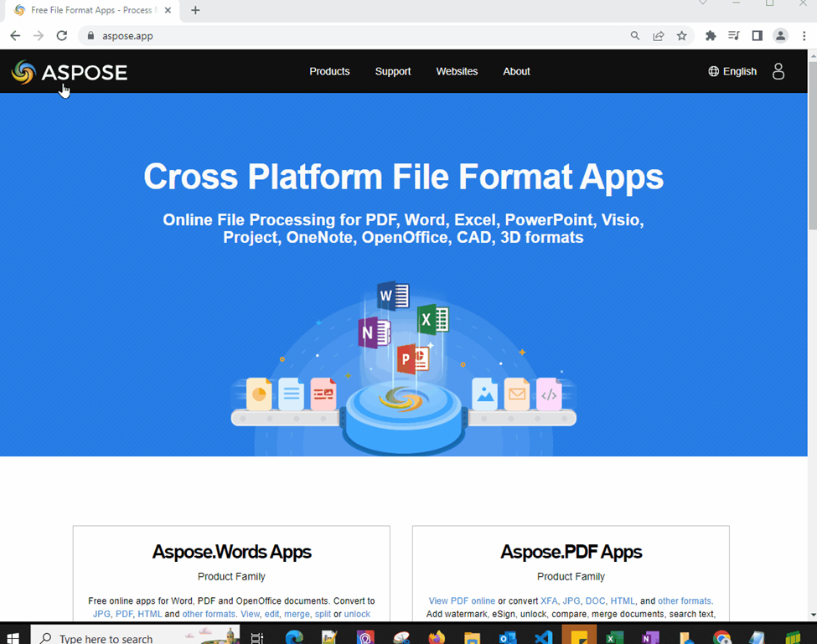Screen dimensions: 817x644
Task: Click the JPG link in Words Apps card
Action: 101,615
